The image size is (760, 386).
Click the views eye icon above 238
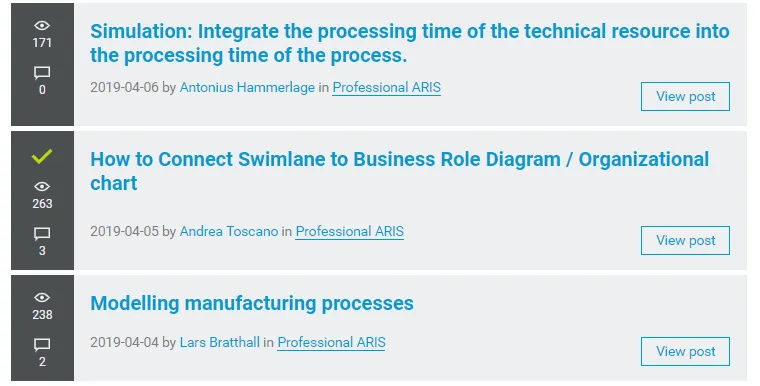pyautogui.click(x=42, y=298)
